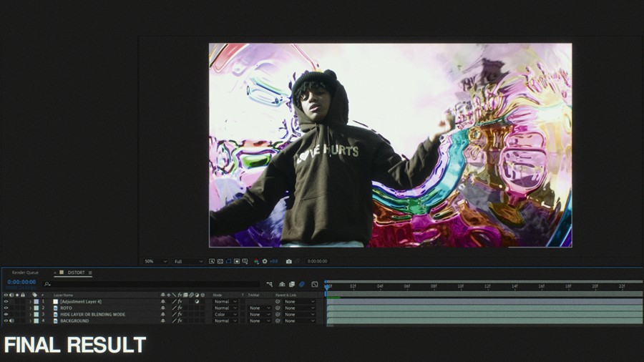Hide Adjustment Layer 4 eye toggle
The height and width of the screenshot is (362, 644).
[6, 301]
